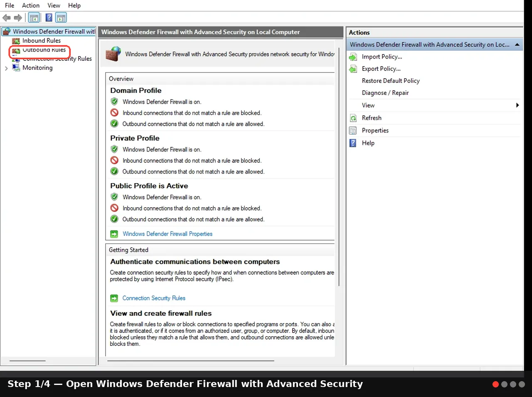532x397 pixels.
Task: Select Connection Security Rules tree node
Action: [57, 59]
